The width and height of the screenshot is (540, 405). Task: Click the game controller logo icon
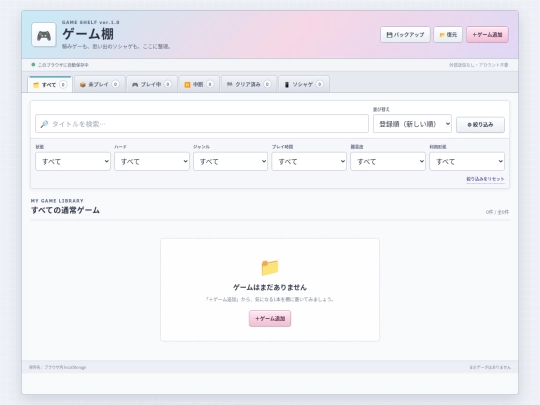(x=44, y=35)
